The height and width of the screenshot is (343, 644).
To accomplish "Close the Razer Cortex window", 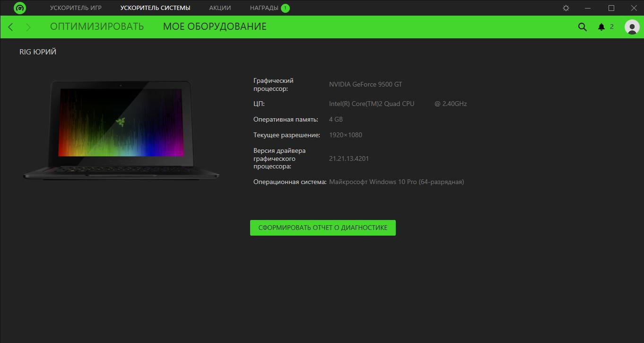I will coord(634,8).
